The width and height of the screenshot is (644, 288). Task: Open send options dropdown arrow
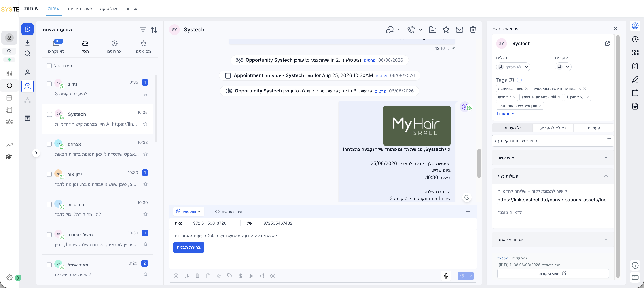470,276
